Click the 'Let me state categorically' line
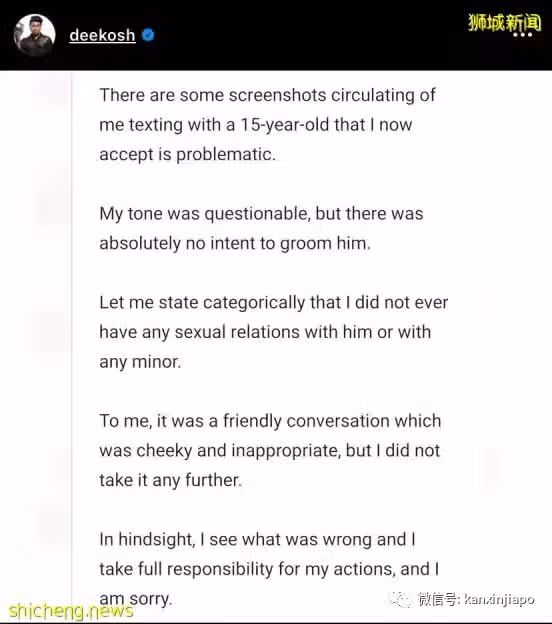The width and height of the screenshot is (552, 624). [273, 303]
